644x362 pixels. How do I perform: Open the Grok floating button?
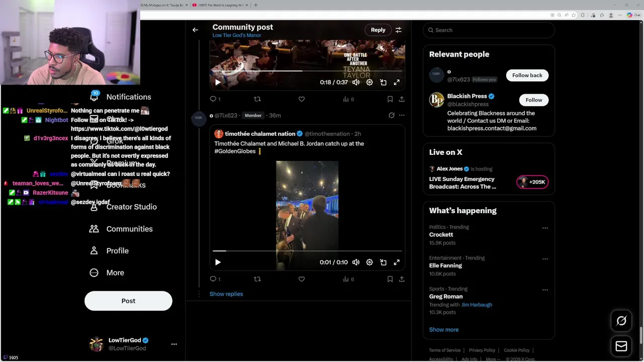tap(621, 321)
